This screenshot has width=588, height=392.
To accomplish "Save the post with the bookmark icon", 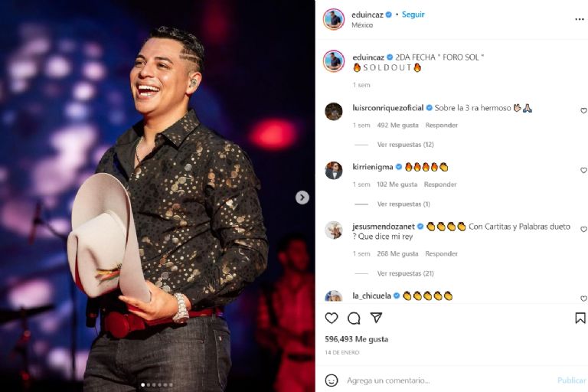I will coord(580,318).
